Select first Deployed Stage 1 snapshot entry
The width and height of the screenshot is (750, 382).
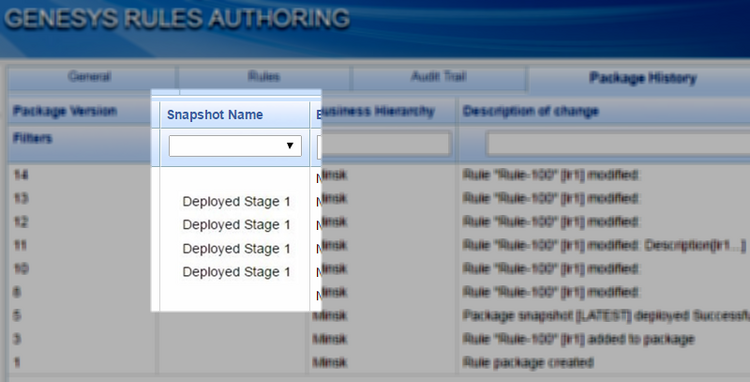(x=236, y=202)
